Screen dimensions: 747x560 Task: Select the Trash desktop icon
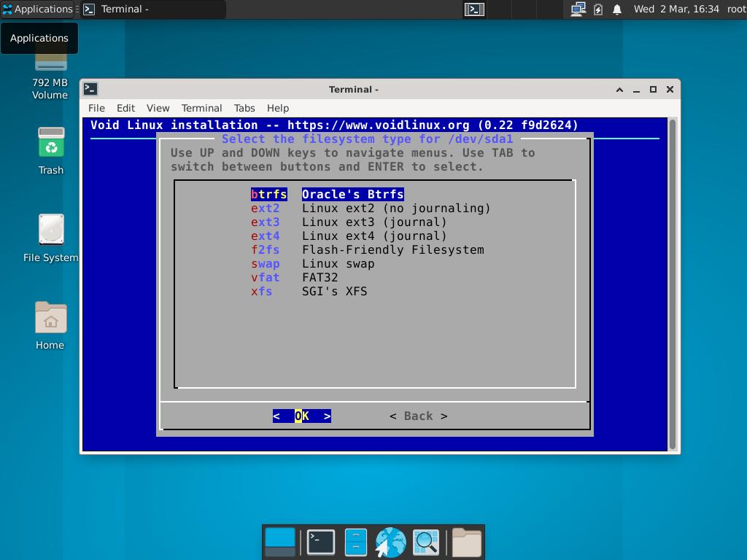point(51,151)
